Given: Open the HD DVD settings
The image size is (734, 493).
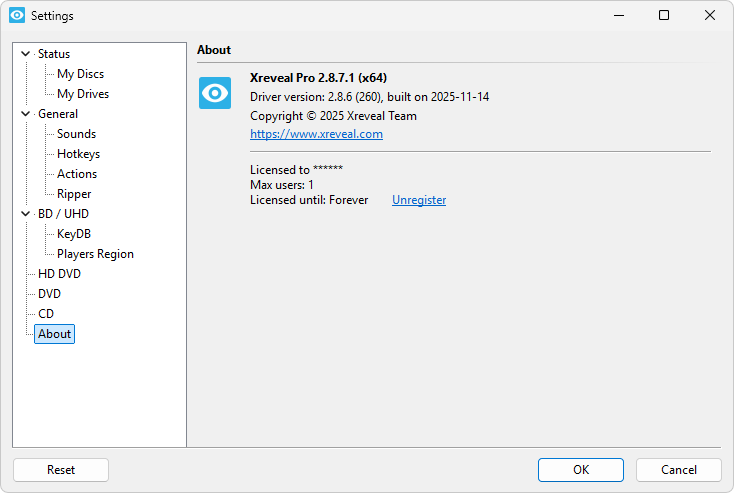Looking at the screenshot, I should [x=59, y=274].
